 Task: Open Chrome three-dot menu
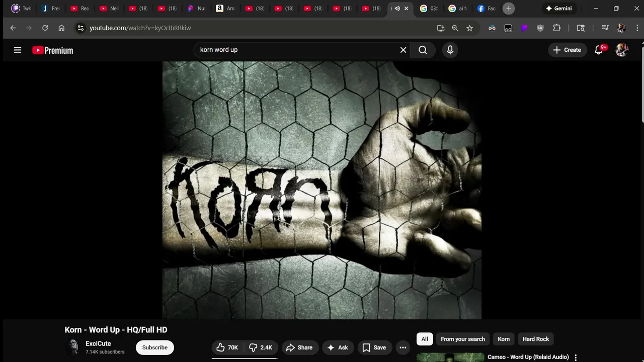click(x=637, y=28)
